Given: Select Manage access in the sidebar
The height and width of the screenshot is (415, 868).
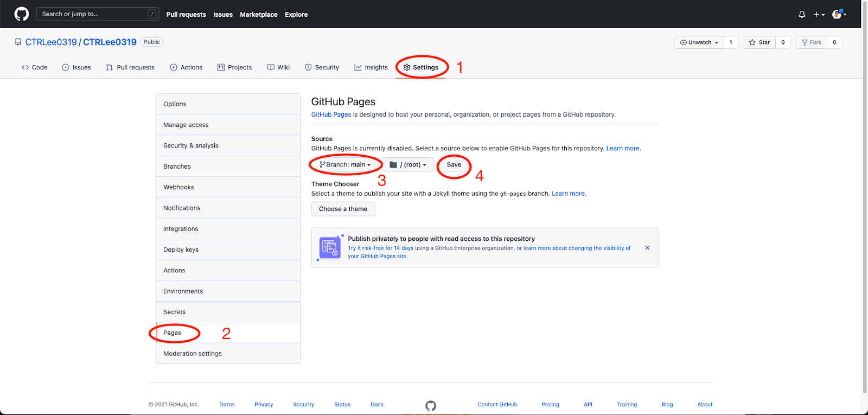Looking at the screenshot, I should coord(228,125).
